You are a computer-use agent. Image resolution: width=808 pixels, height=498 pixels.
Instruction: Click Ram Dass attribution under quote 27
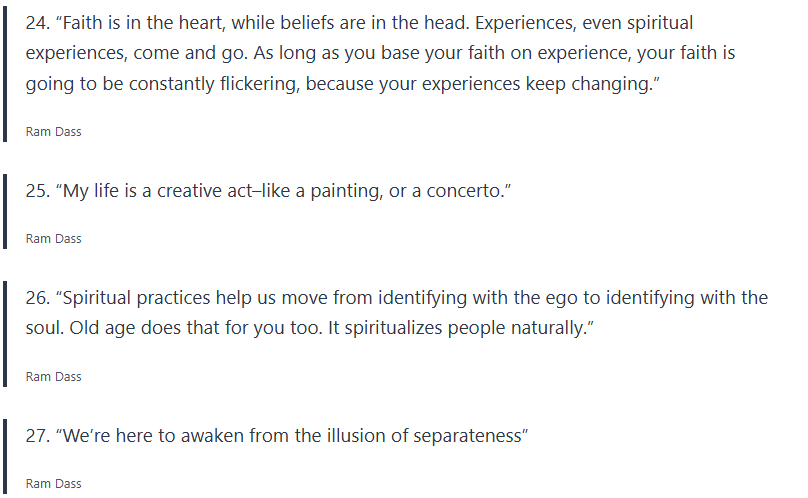pyautogui.click(x=53, y=484)
